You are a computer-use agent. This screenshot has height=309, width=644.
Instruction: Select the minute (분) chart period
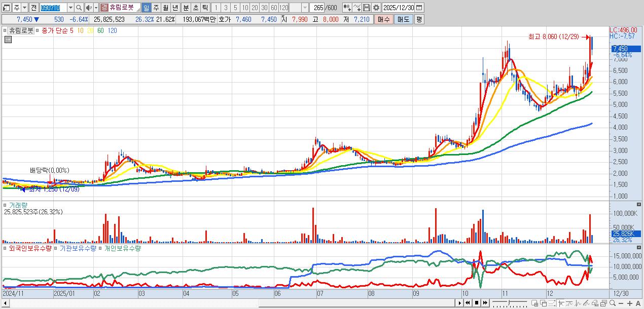(186, 8)
